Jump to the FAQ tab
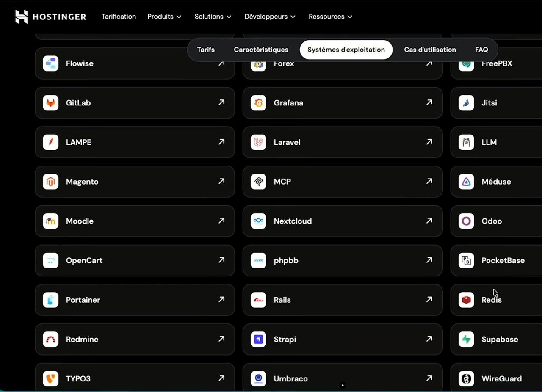 [x=481, y=50]
